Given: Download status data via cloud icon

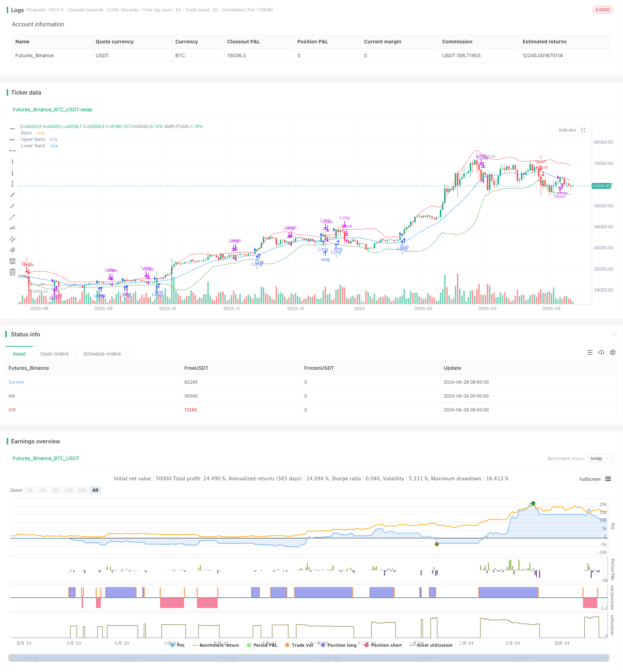Looking at the screenshot, I should tap(601, 352).
